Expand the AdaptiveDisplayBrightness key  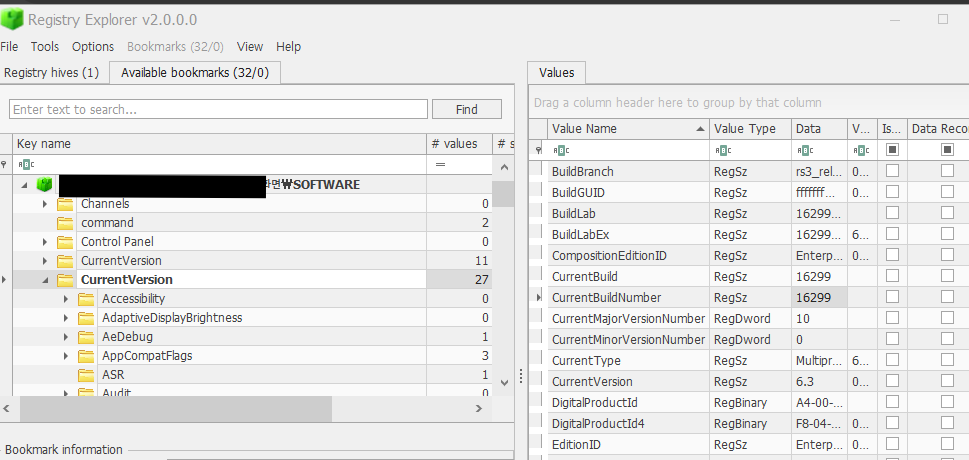(x=66, y=318)
